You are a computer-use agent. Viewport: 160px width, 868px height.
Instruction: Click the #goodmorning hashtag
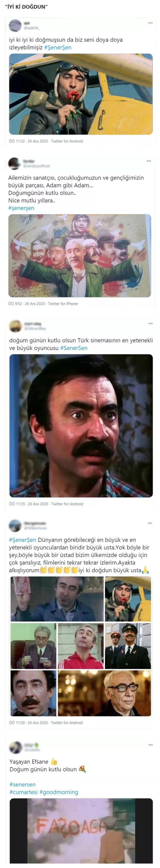click(59, 792)
